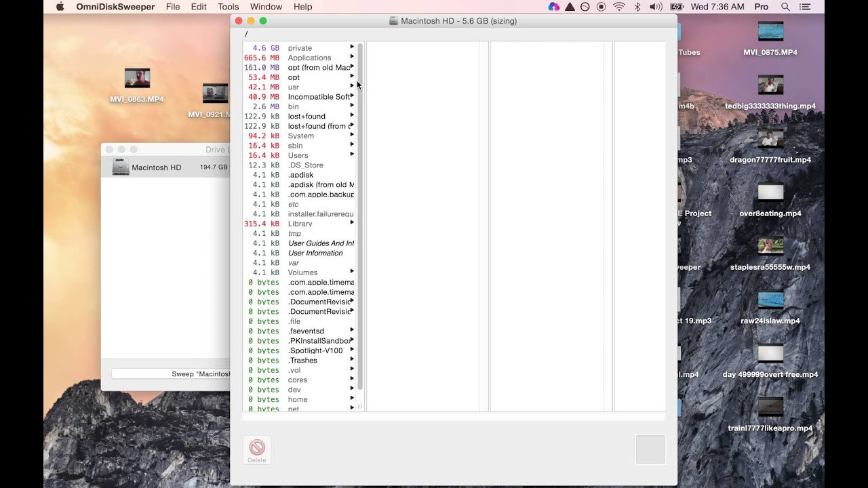868x488 pixels.
Task: Expand the usr folder arrow
Action: (352, 86)
